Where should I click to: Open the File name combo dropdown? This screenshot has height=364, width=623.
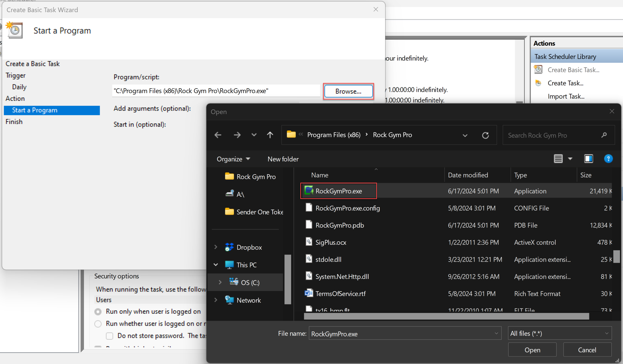click(x=496, y=333)
